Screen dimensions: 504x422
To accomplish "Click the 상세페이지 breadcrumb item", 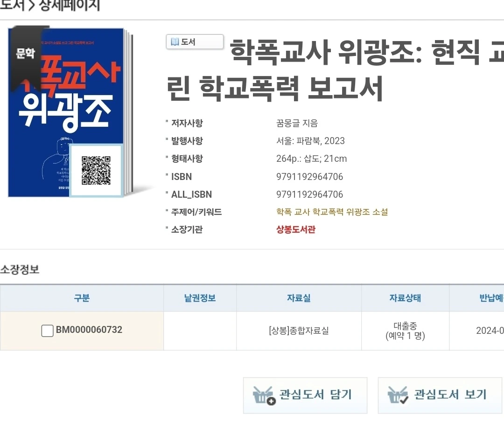I will coord(70,6).
